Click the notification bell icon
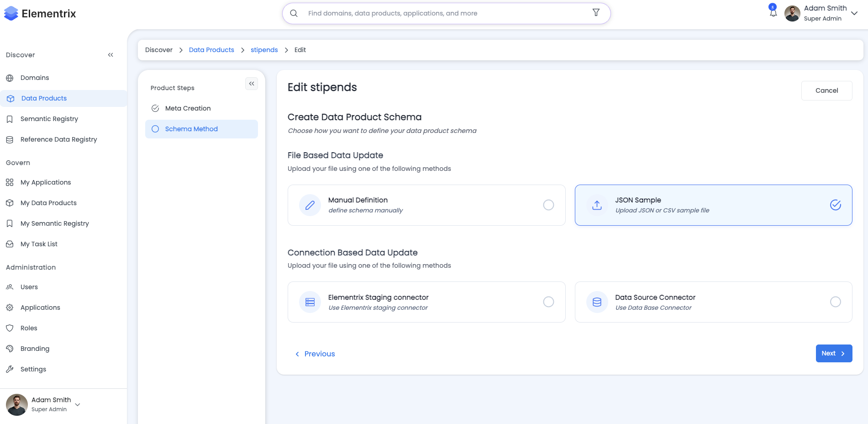 773,13
